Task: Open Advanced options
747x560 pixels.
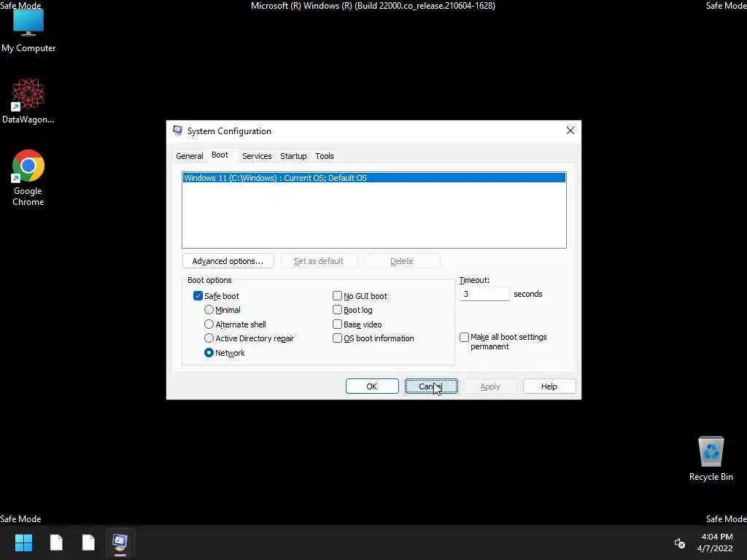Action: point(228,261)
